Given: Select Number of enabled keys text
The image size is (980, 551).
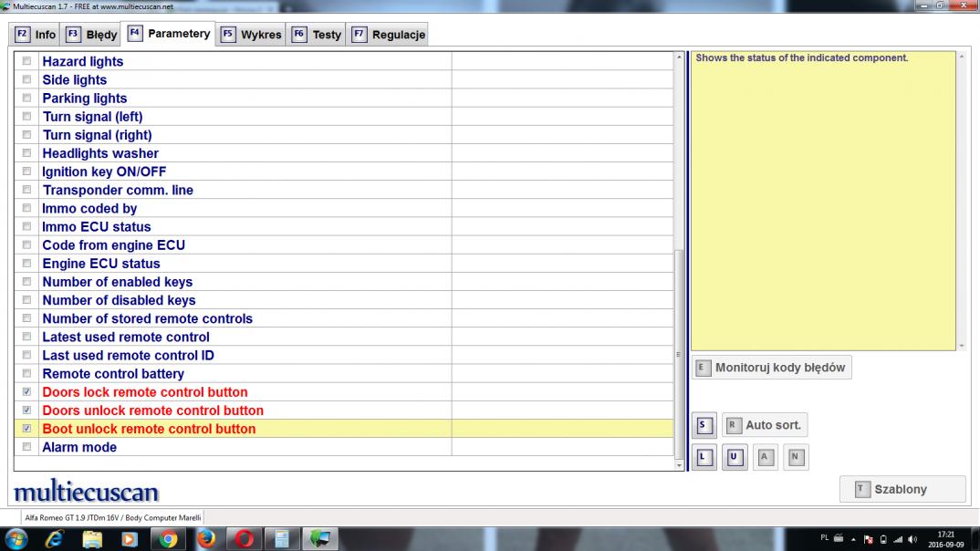Looking at the screenshot, I should 118,282.
